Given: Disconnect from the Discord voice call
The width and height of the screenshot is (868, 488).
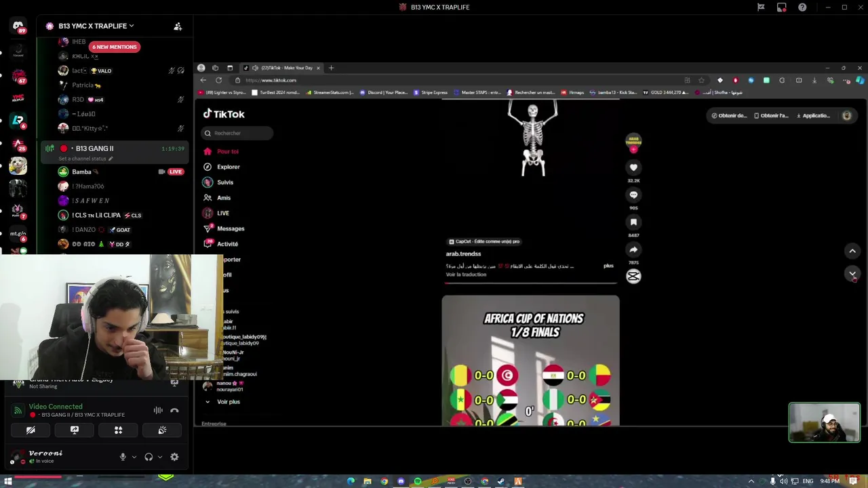Looking at the screenshot, I should (x=174, y=410).
